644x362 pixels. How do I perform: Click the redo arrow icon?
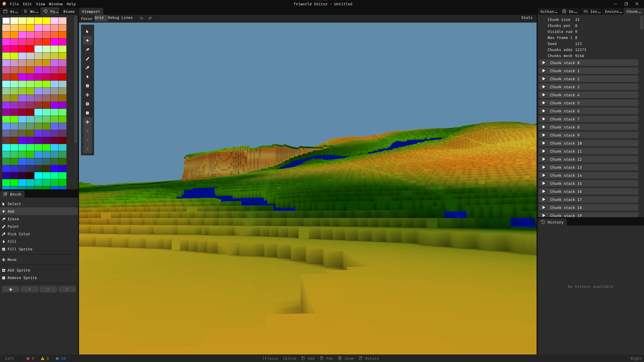(150, 18)
